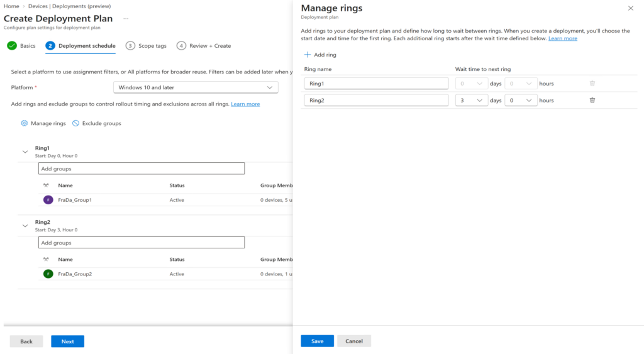Click Name column header in Ring1 table

(65, 185)
